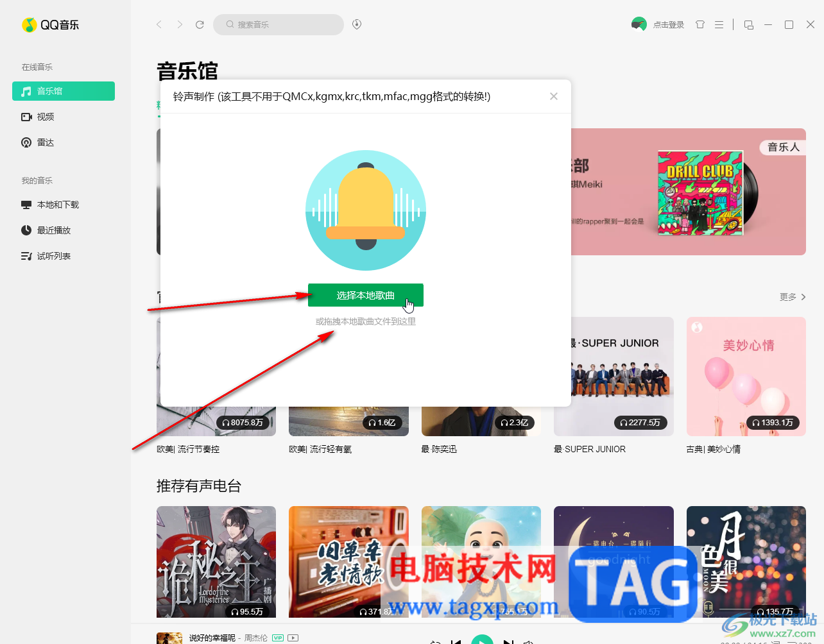This screenshot has height=644, width=824.
Task: Go forward with the right arrow
Action: point(180,24)
